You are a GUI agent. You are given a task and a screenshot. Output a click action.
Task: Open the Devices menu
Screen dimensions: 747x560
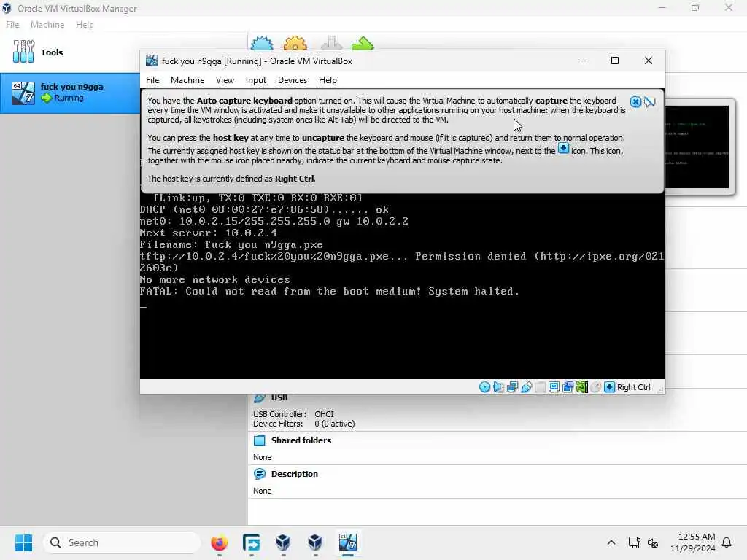pyautogui.click(x=293, y=80)
